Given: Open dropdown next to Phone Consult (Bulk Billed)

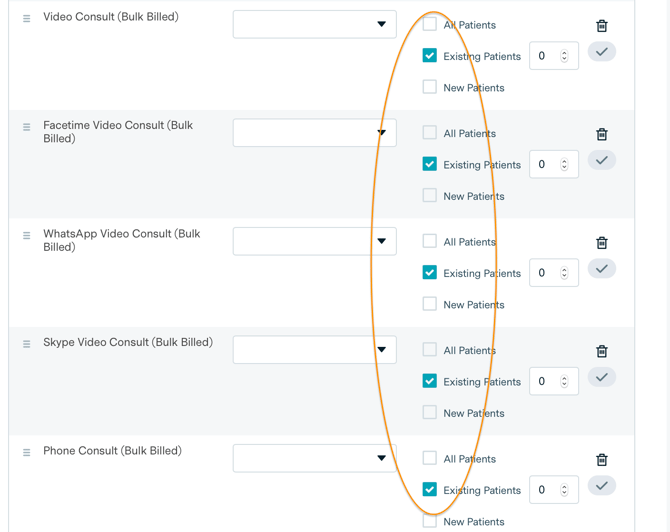Looking at the screenshot, I should (314, 458).
